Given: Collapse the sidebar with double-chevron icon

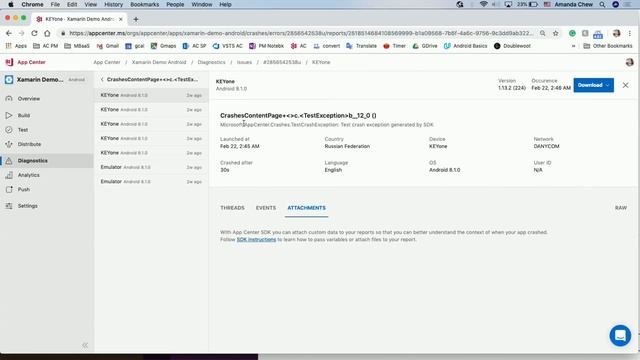Looking at the screenshot, I should click(x=85, y=345).
